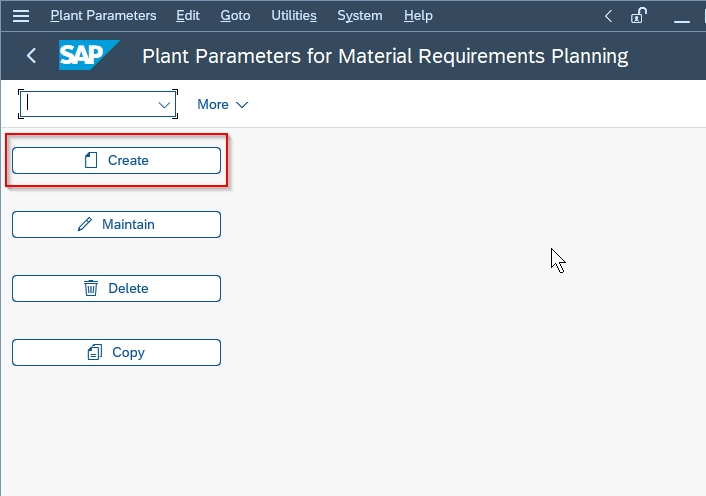Click the SAP logo
The height and width of the screenshot is (496, 706).
click(x=89, y=55)
